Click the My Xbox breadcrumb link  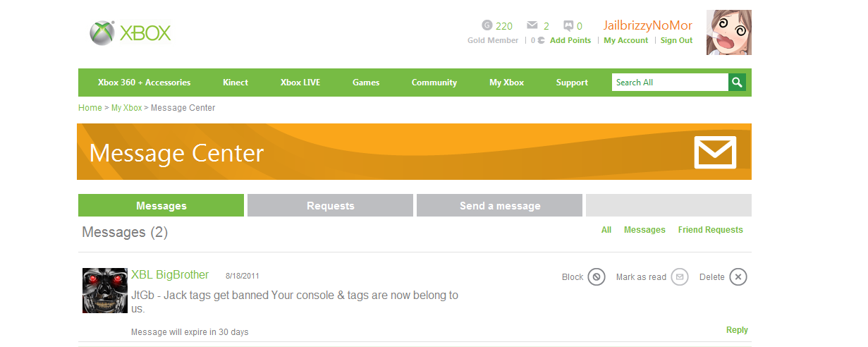pyautogui.click(x=127, y=108)
